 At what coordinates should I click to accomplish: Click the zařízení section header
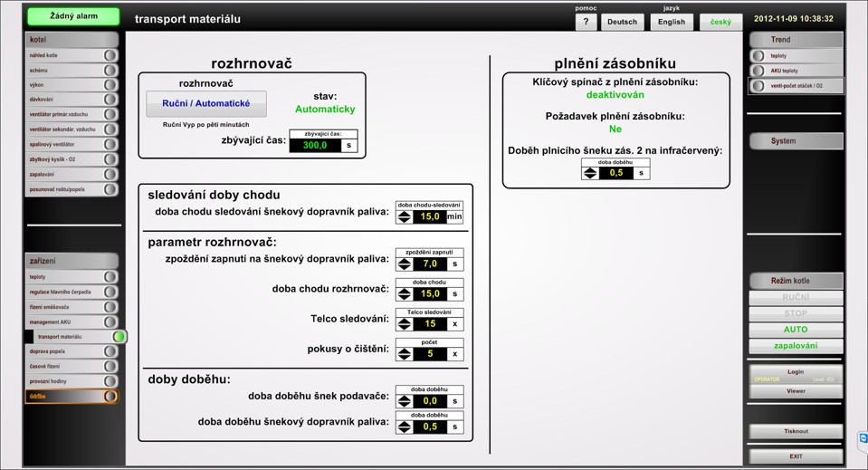point(72,261)
